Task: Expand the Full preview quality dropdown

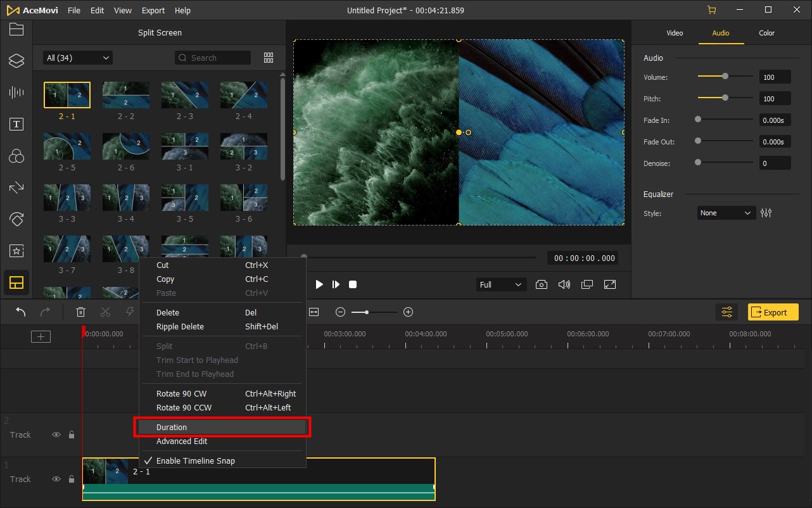Action: pyautogui.click(x=500, y=284)
